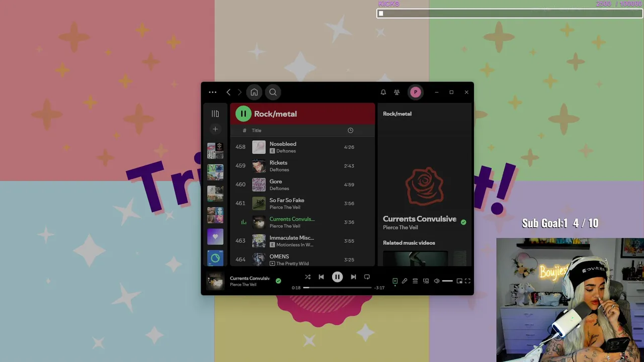This screenshot has height=362, width=644.
Task: Create a new playlist with plus button
Action: coord(215,129)
